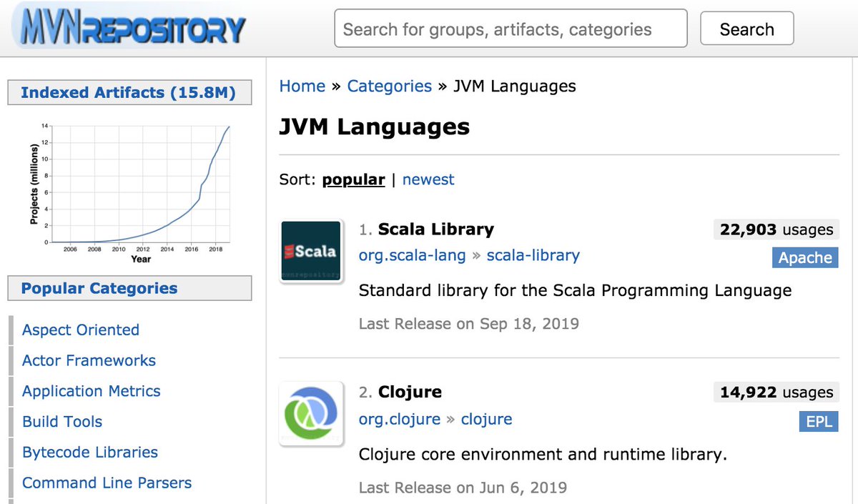Click the Scala standard library description
This screenshot has width=858, height=504.
pos(575,290)
